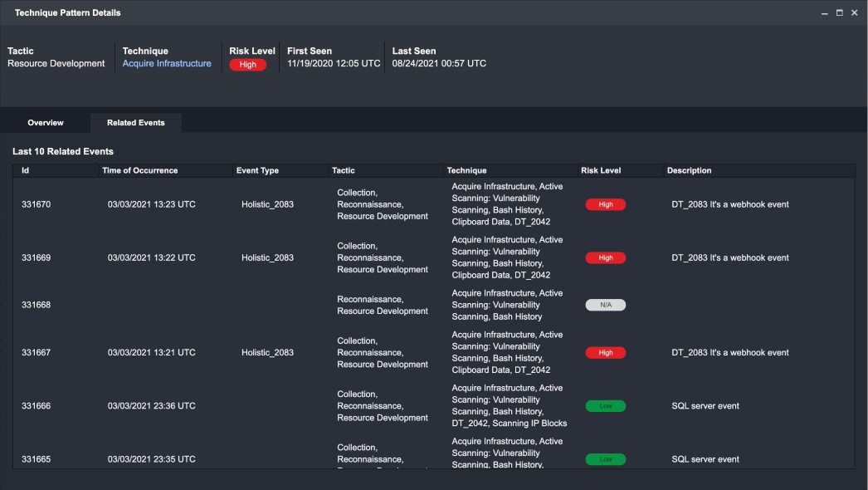
Task: Close the Technique Pattern Details window
Action: point(854,13)
